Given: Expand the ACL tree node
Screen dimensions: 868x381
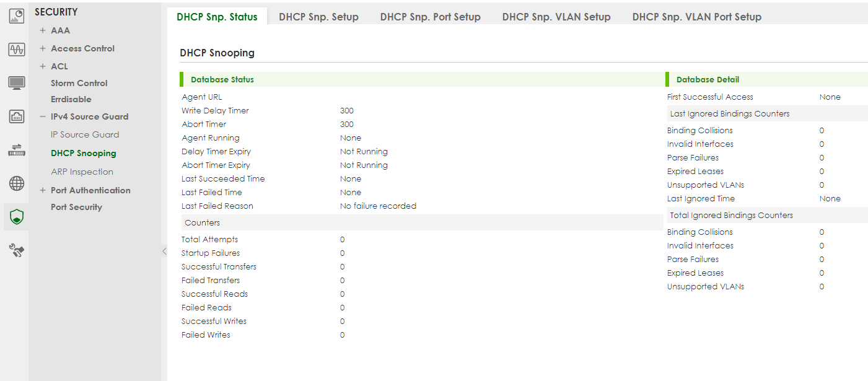Looking at the screenshot, I should [x=43, y=66].
